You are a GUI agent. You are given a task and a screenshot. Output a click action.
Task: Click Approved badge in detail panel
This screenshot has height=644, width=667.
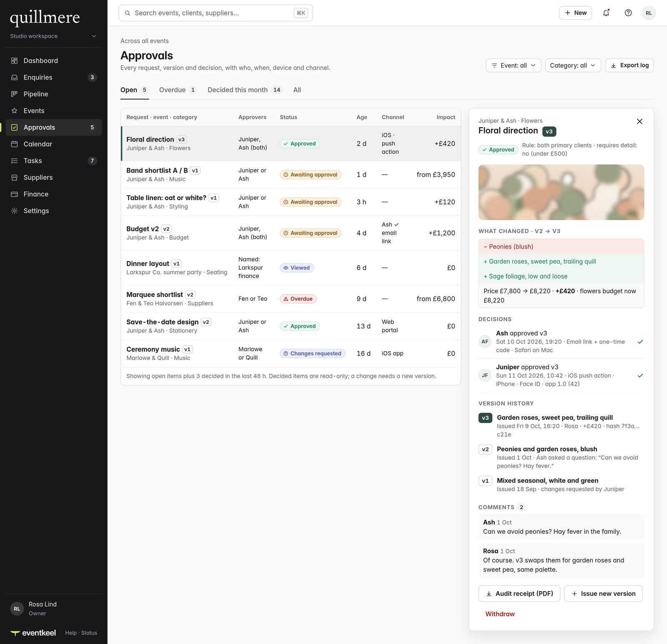(x=498, y=149)
